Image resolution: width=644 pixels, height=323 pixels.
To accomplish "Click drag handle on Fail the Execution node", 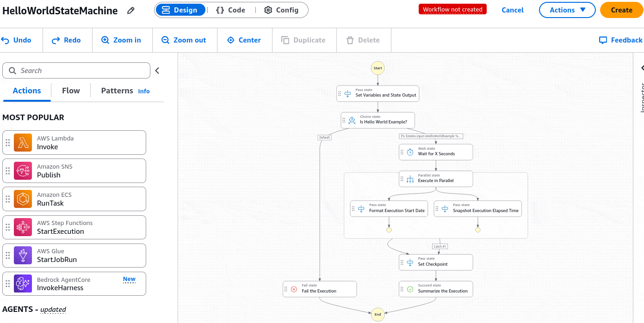I will [x=286, y=289].
